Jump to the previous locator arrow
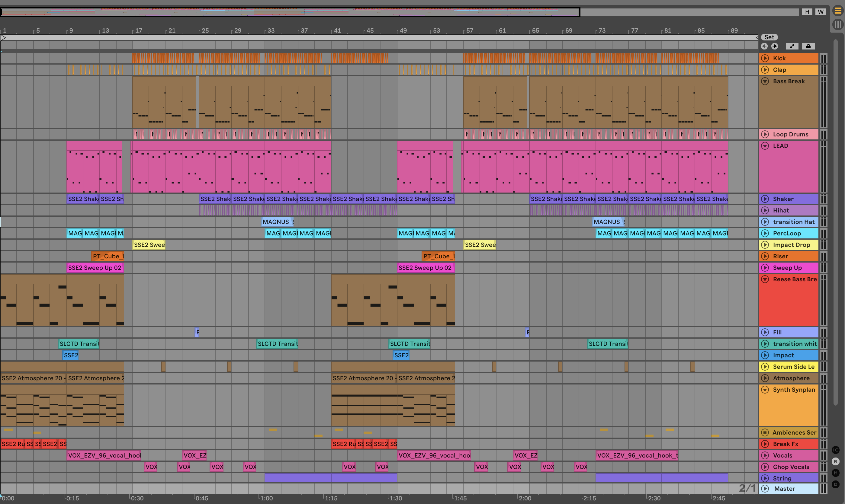Viewport: 845px width, 504px height. coord(764,46)
